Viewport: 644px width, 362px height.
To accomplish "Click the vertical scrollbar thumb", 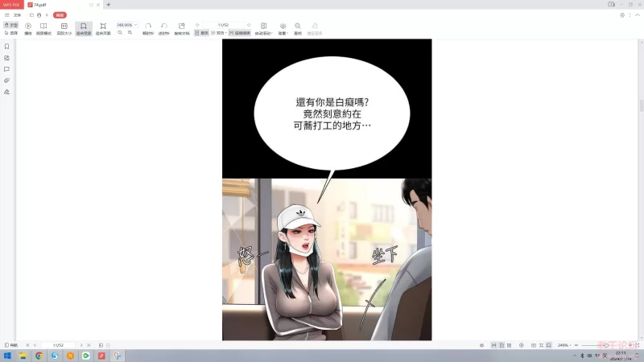I will pos(641,105).
